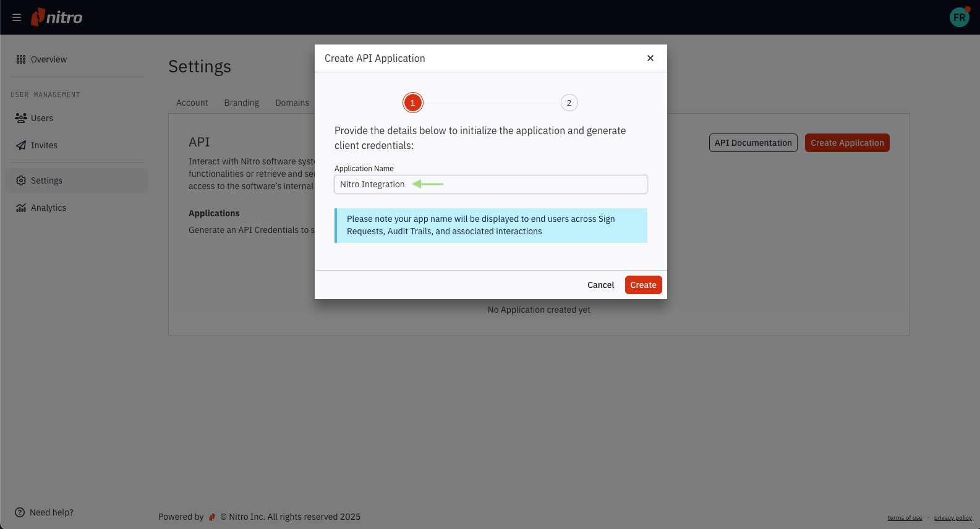Click the API section heading
Screen dimensions: 980x529
pos(199,142)
